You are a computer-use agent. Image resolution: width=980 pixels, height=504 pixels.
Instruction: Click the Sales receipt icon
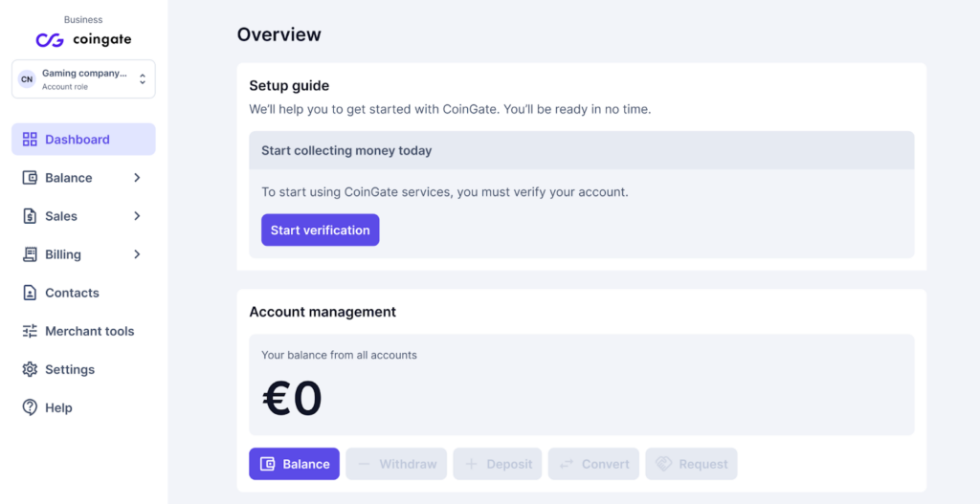[x=30, y=216]
